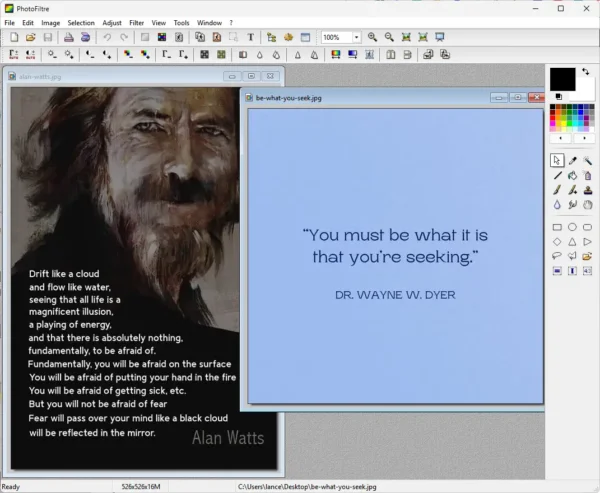Open the Filter menu

pyautogui.click(x=136, y=23)
